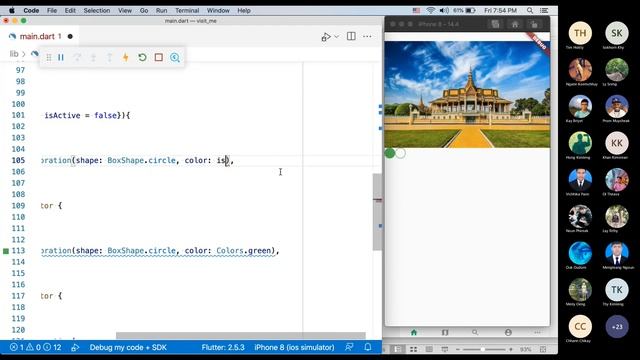
Task: Tap white inactive page indicator dot
Action: pyautogui.click(x=401, y=153)
